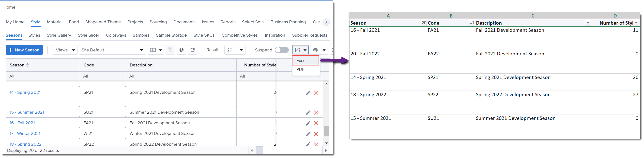Expand the print options dropdown arrow

click(324, 50)
